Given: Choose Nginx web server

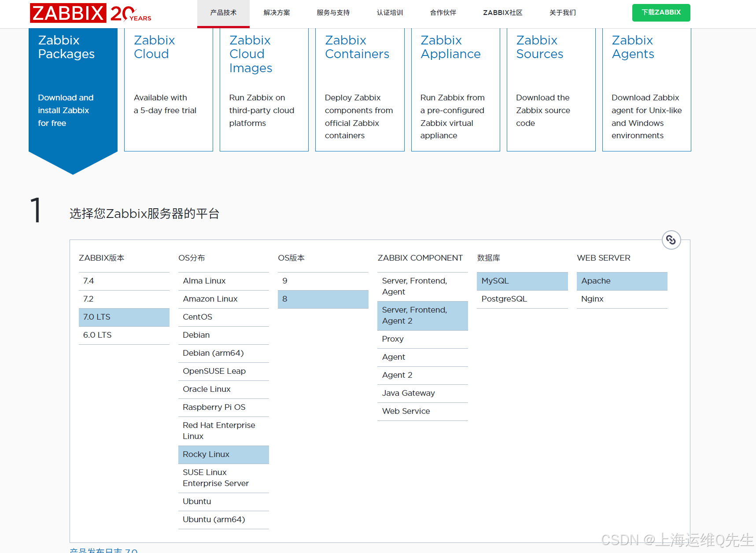Looking at the screenshot, I should 622,299.
